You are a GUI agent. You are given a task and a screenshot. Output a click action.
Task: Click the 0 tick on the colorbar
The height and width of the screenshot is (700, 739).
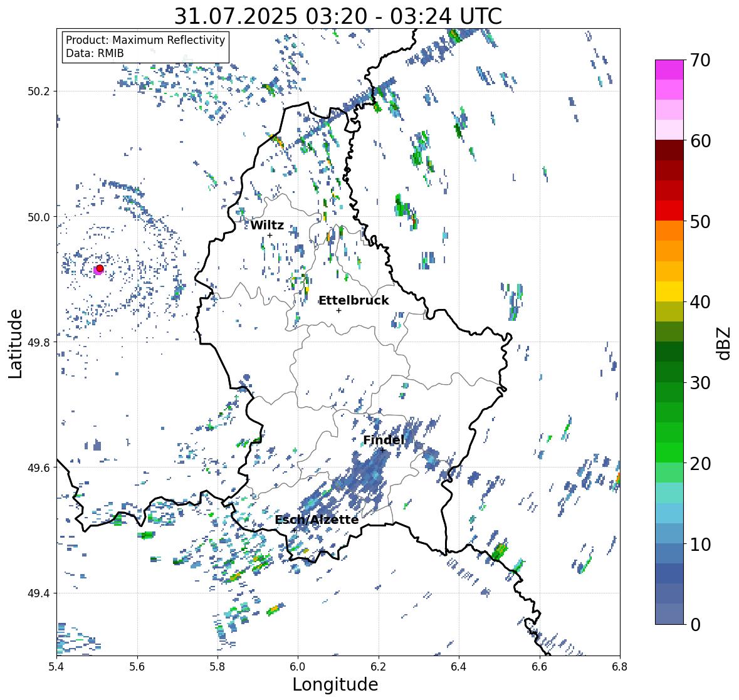(695, 625)
